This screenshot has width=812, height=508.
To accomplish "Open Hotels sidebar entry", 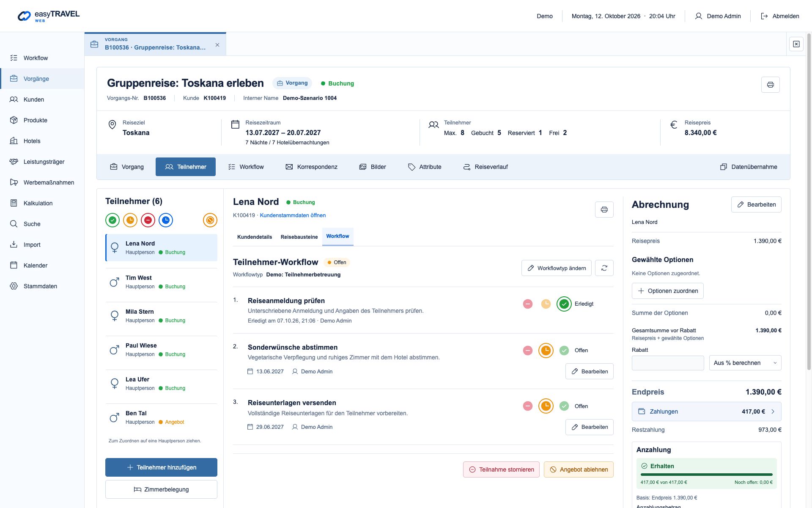I will (42, 141).
